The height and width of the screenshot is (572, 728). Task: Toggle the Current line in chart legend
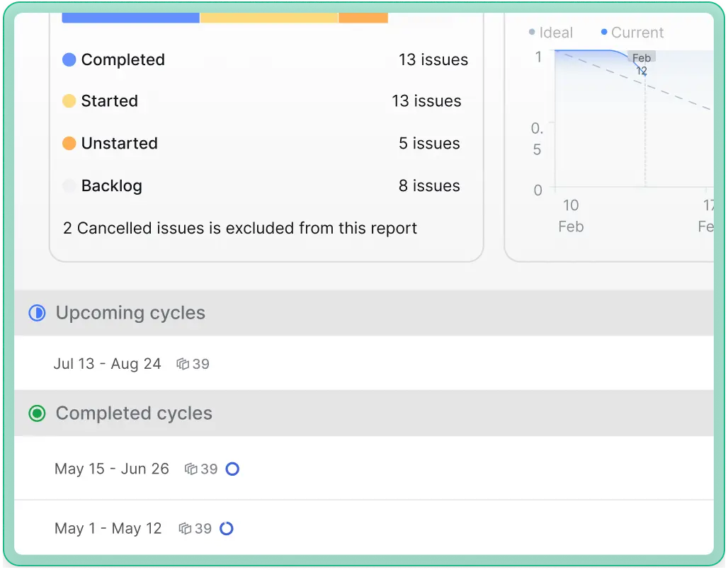(632, 33)
